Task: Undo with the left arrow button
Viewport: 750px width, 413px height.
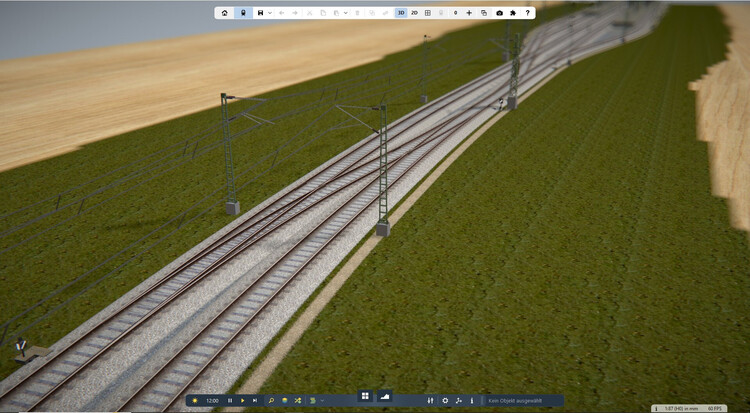Action: coord(282,13)
